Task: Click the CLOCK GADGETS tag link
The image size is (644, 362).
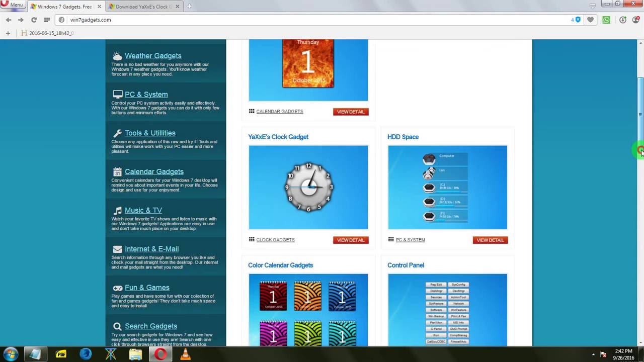Action: tap(275, 240)
